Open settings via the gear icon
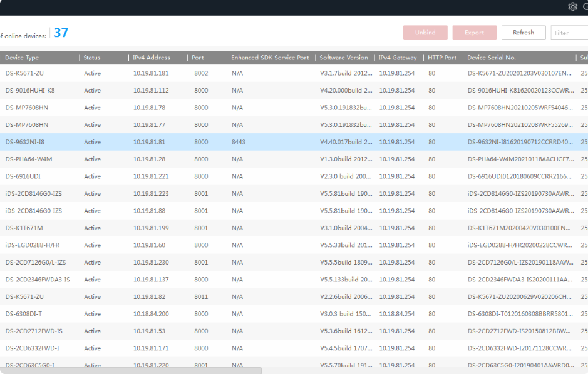588x374 pixels. coord(572,7)
